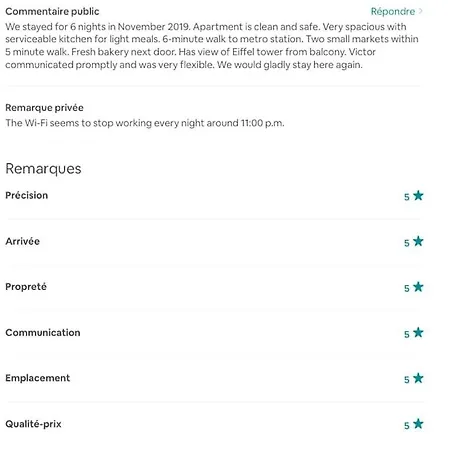Click the Qualité-prix category label
Screen dimensions: 450x450
[33, 424]
